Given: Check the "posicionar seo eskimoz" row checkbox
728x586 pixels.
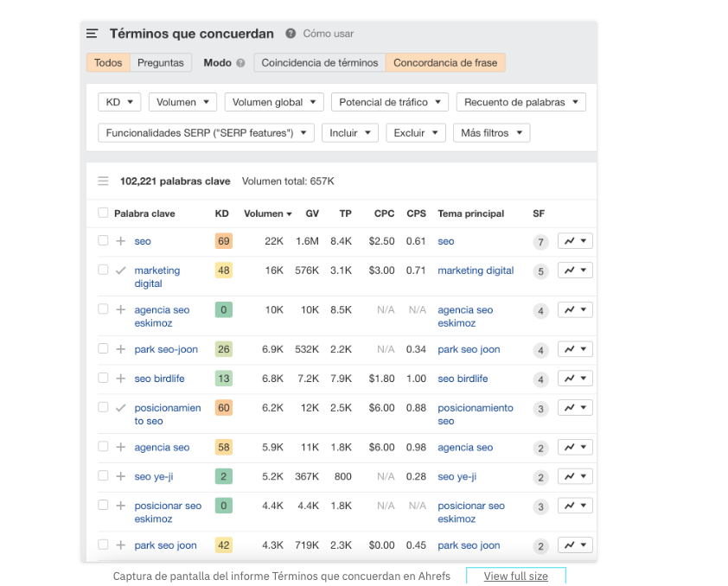Looking at the screenshot, I should (101, 506).
